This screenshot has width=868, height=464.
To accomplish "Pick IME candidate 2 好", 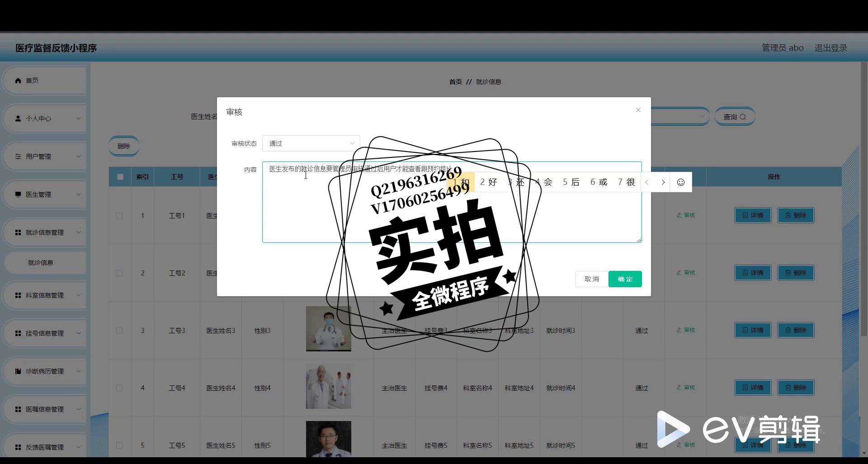I will pos(488,182).
